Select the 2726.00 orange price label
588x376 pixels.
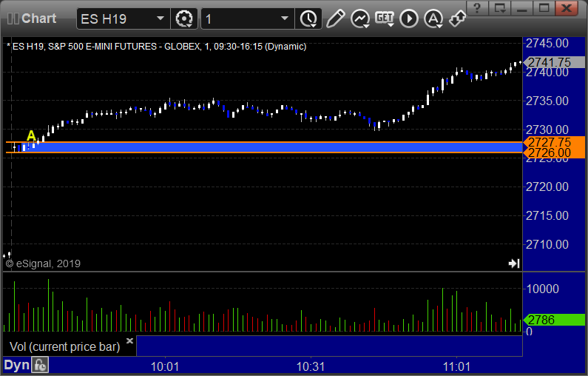pyautogui.click(x=554, y=152)
